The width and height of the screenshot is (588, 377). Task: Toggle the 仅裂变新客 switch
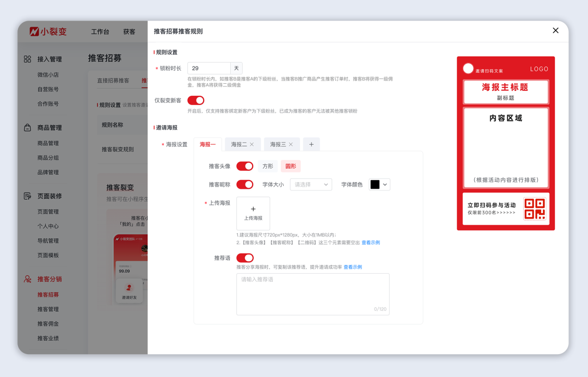[195, 101]
